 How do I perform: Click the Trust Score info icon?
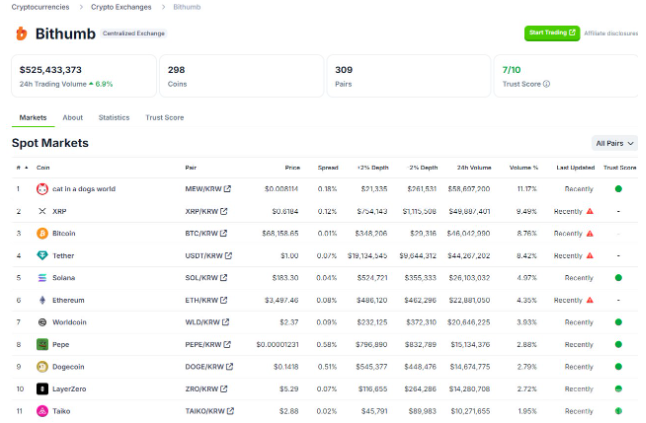[x=546, y=84]
